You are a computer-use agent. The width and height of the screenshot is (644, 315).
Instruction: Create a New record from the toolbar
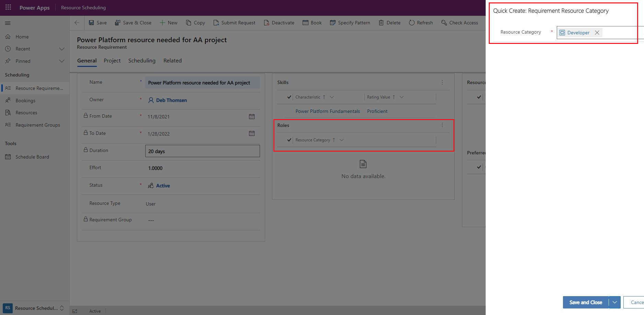tap(169, 23)
